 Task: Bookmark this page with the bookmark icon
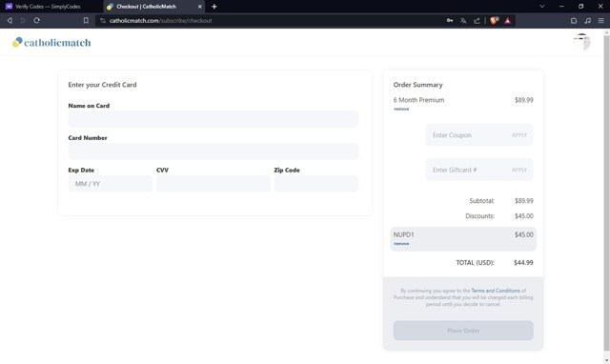(86, 21)
